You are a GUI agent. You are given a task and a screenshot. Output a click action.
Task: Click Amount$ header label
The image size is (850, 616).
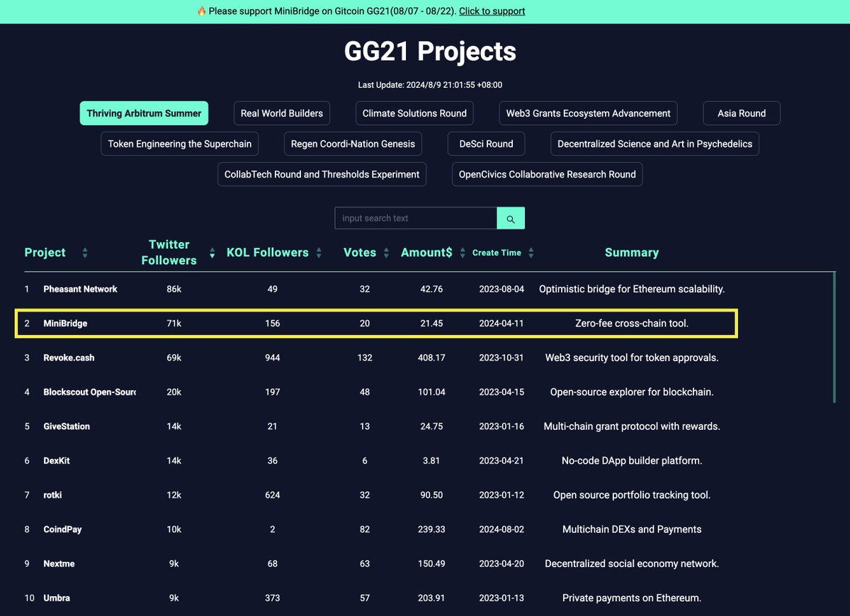point(426,253)
